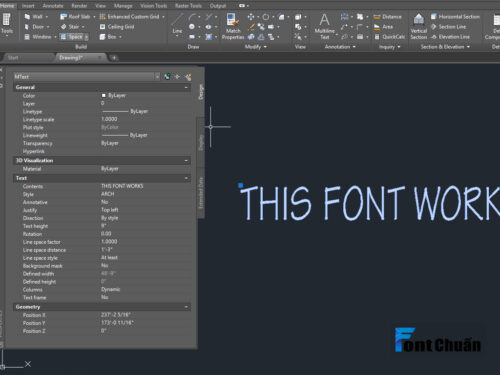
Task: Select the Window tool
Action: pyautogui.click(x=38, y=37)
